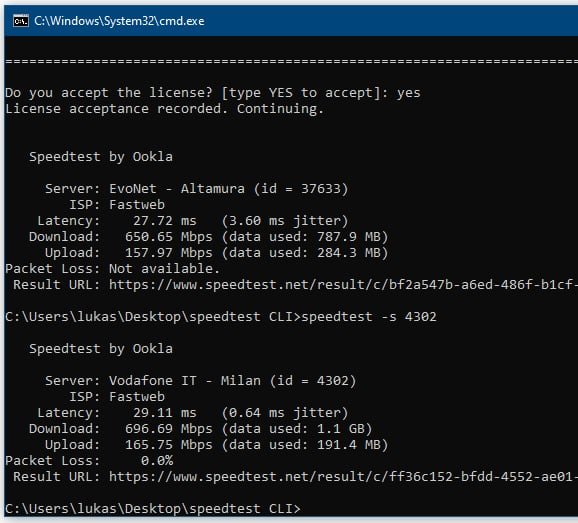Click the Upload value 165.75 Mbps
The width and height of the screenshot is (578, 523).
click(x=169, y=445)
